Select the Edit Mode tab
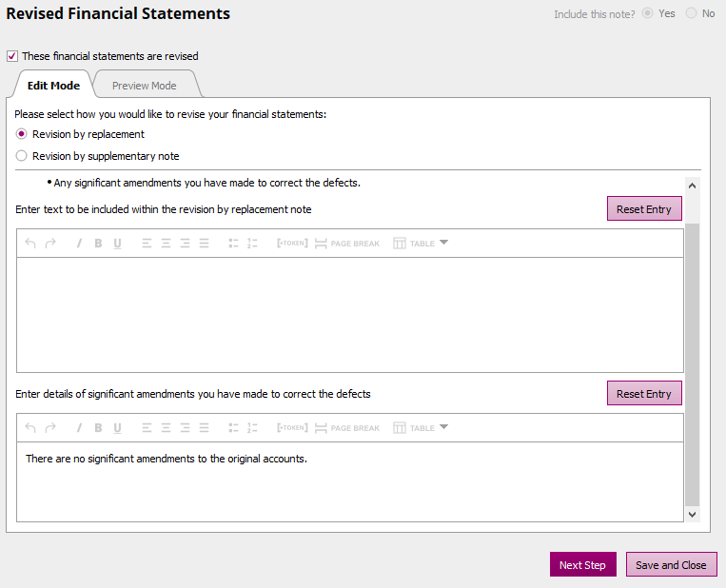Viewport: 726px width, 588px height. click(53, 86)
